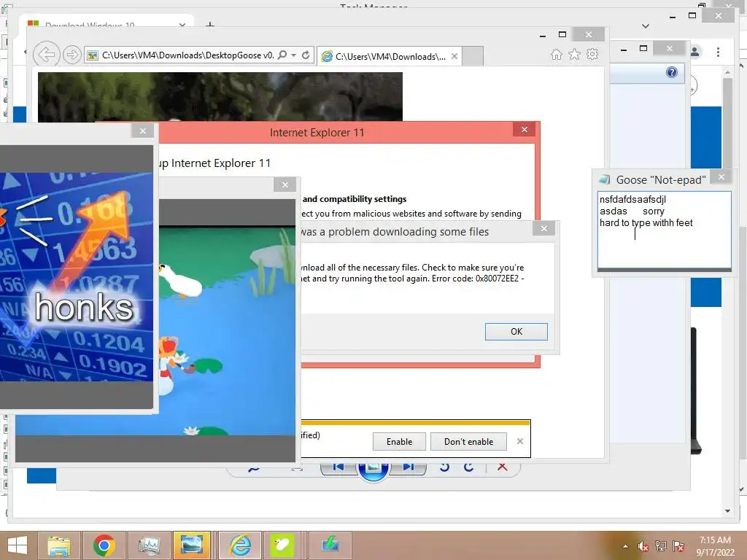Open Action Center flag tray icon
The image size is (747, 560).
point(678,546)
